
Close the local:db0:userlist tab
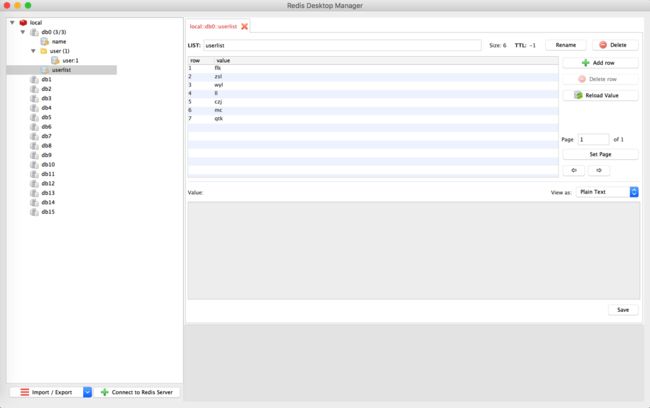click(245, 27)
